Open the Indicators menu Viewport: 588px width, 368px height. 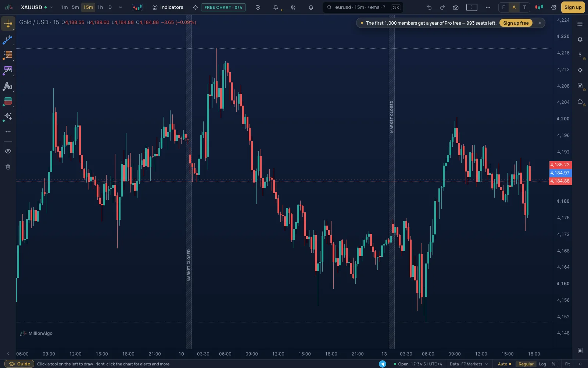click(168, 7)
